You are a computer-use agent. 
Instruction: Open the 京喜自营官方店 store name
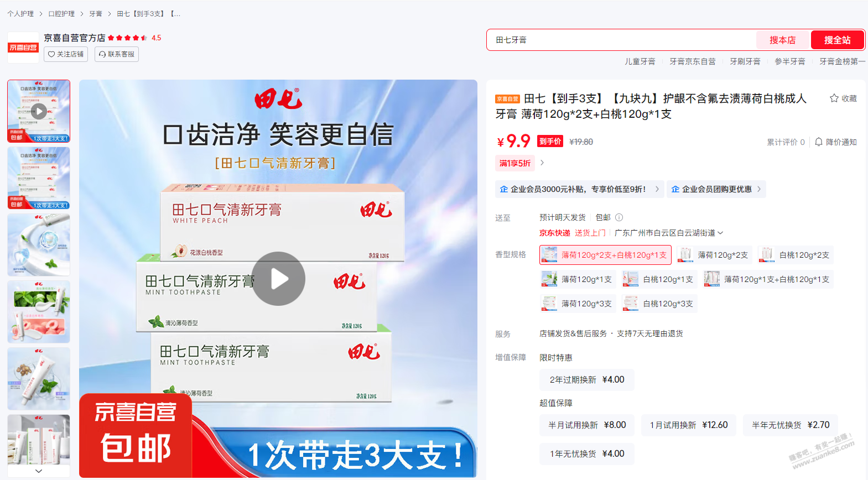click(x=75, y=38)
